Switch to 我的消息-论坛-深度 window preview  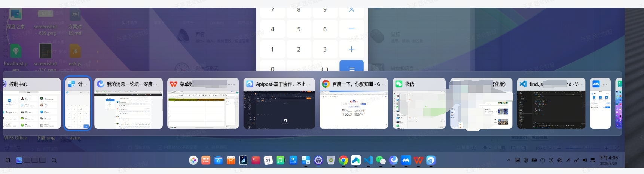pos(128,103)
